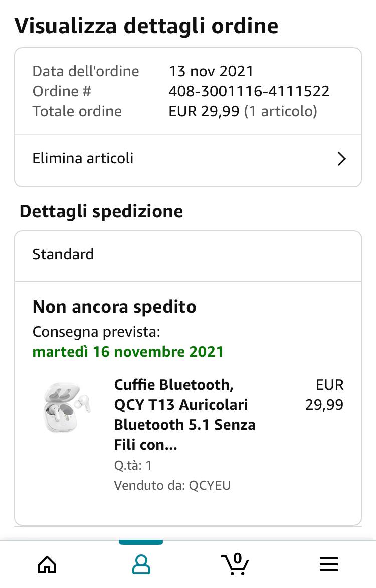Tap the estimated delivery date martedì 16 novembre 2021

(x=128, y=352)
